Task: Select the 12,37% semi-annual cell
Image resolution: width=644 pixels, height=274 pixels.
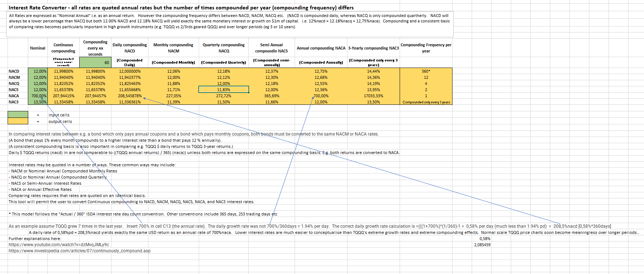Action: (272, 71)
